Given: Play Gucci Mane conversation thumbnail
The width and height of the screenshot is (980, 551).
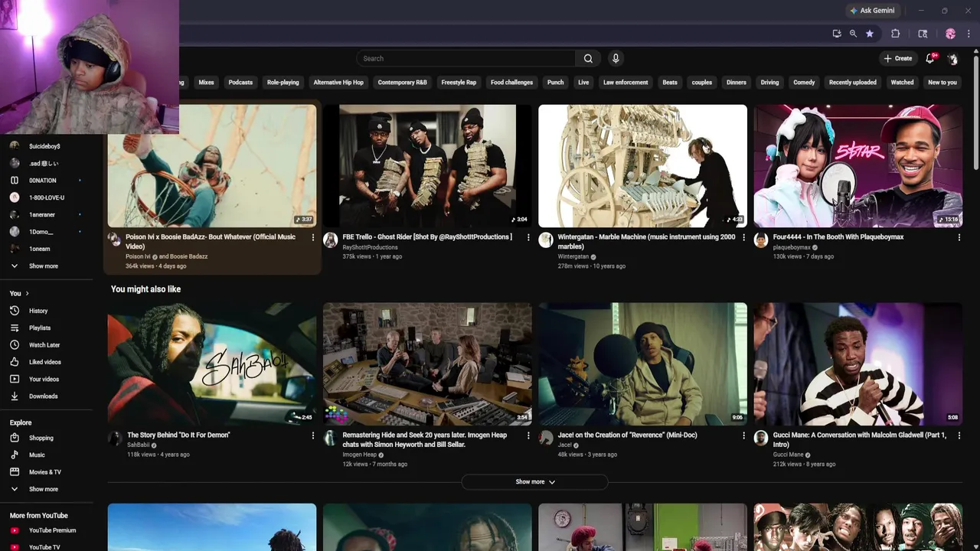Looking at the screenshot, I should tap(858, 364).
